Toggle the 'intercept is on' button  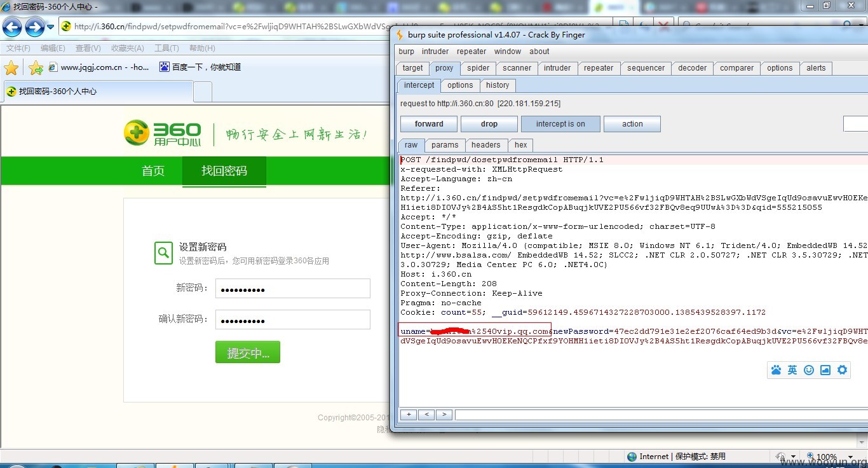560,124
